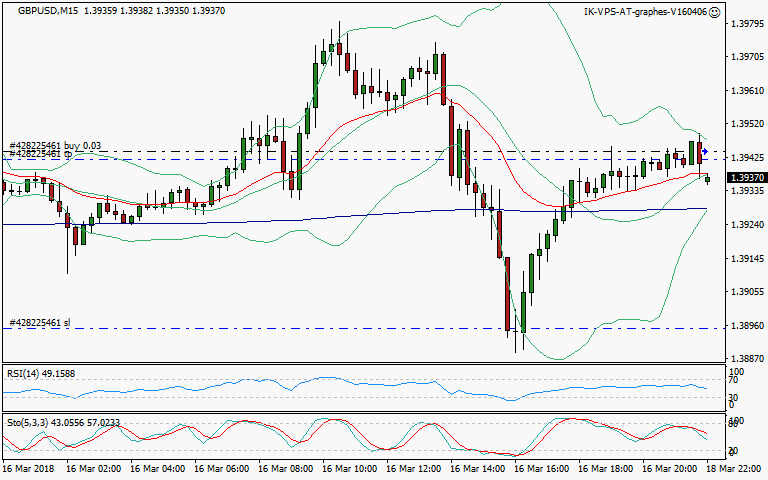Viewport: 768px width, 480px height.
Task: Click the '16 Mar 10:00' time label
Action: [x=349, y=469]
